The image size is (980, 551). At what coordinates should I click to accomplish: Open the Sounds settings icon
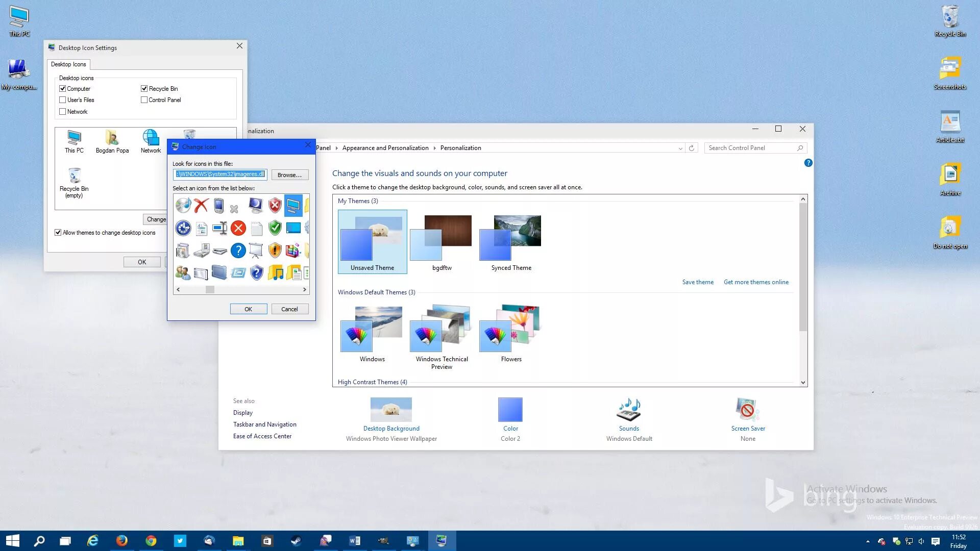point(629,410)
